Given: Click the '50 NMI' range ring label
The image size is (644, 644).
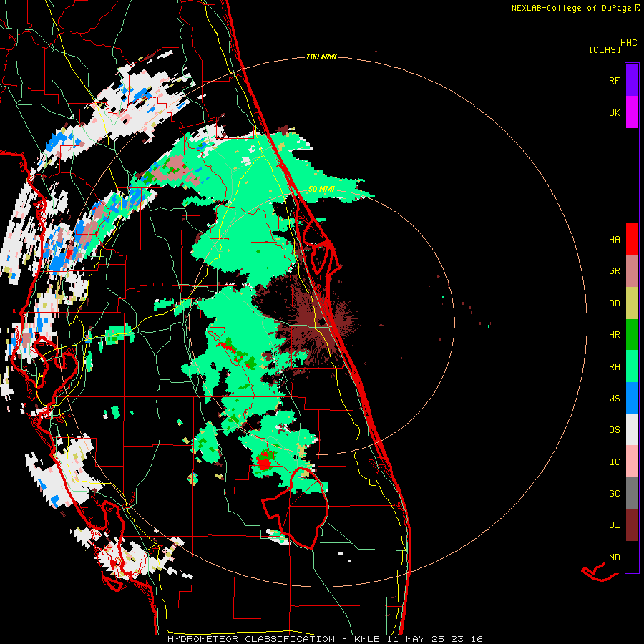Looking at the screenshot, I should coord(321,190).
